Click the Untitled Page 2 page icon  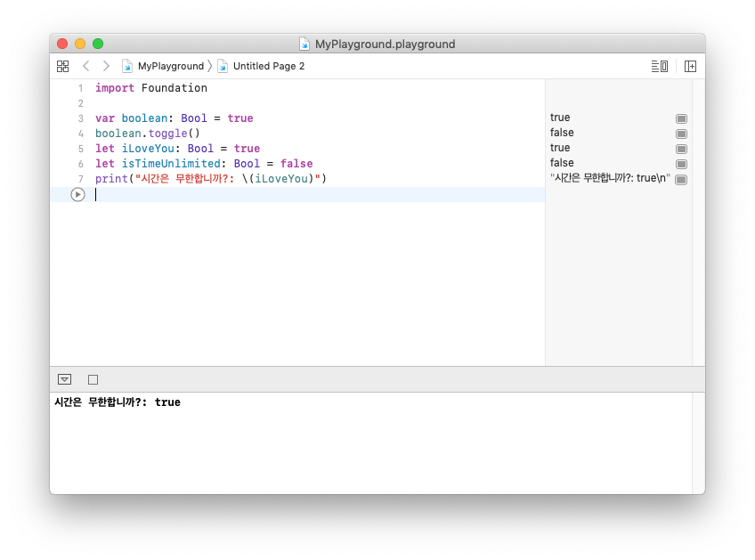click(x=223, y=66)
